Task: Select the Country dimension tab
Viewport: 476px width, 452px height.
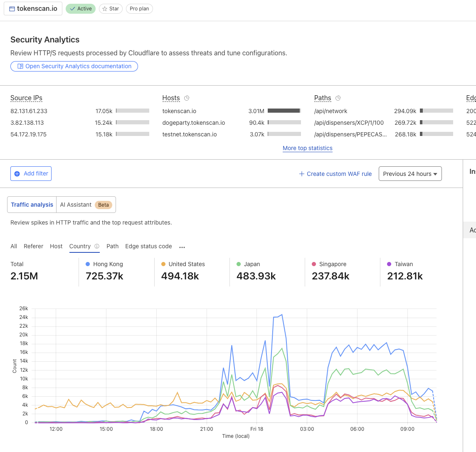Action: point(80,246)
